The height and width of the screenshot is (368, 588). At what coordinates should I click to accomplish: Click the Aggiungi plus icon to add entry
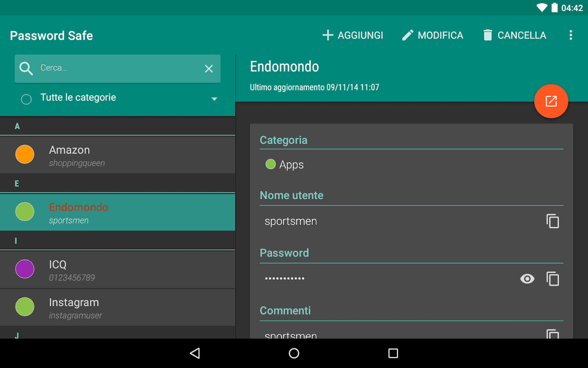328,35
